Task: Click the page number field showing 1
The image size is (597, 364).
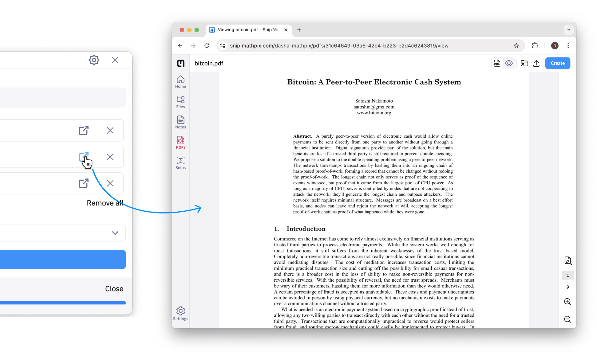Action: pos(568,275)
